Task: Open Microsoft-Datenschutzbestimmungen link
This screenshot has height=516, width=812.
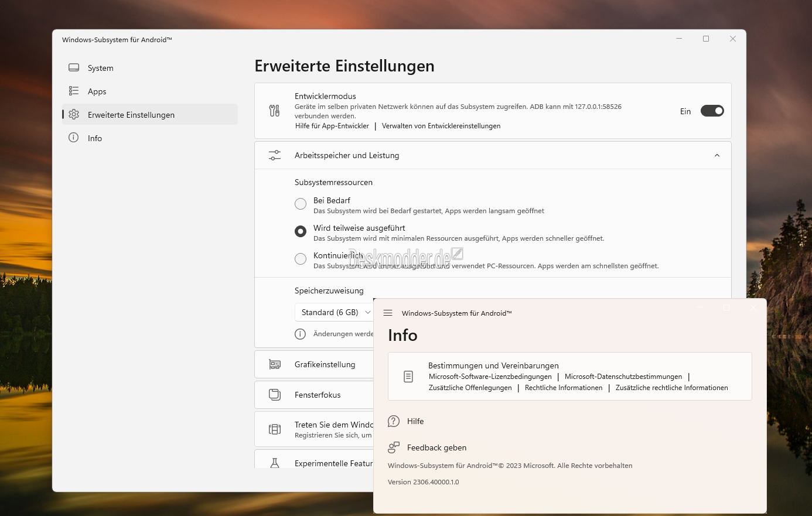Action: point(623,377)
